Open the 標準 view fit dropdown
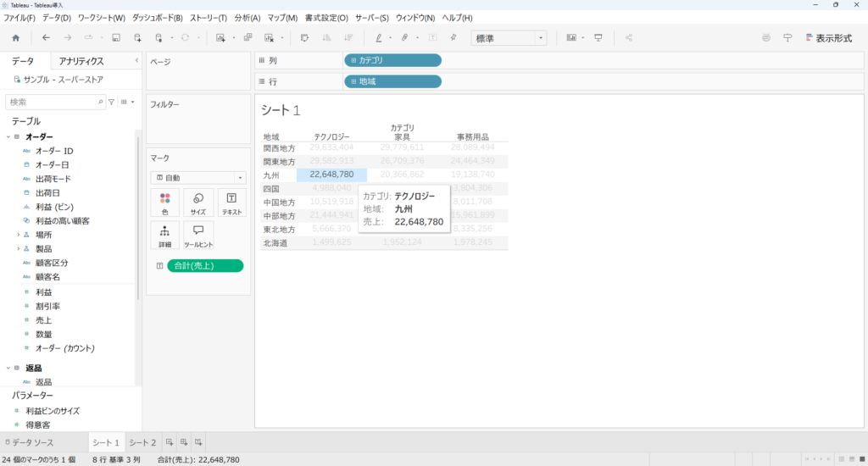 pos(509,38)
